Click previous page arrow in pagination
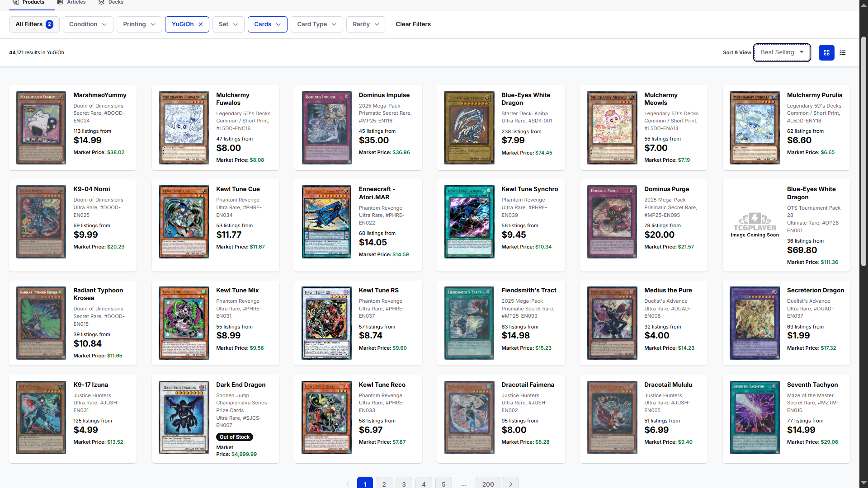The height and width of the screenshot is (488, 868). pyautogui.click(x=348, y=483)
